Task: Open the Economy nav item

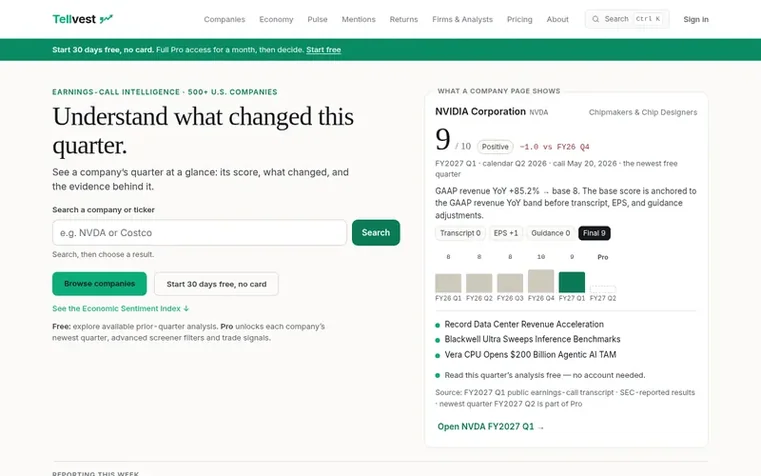Action: tap(276, 19)
